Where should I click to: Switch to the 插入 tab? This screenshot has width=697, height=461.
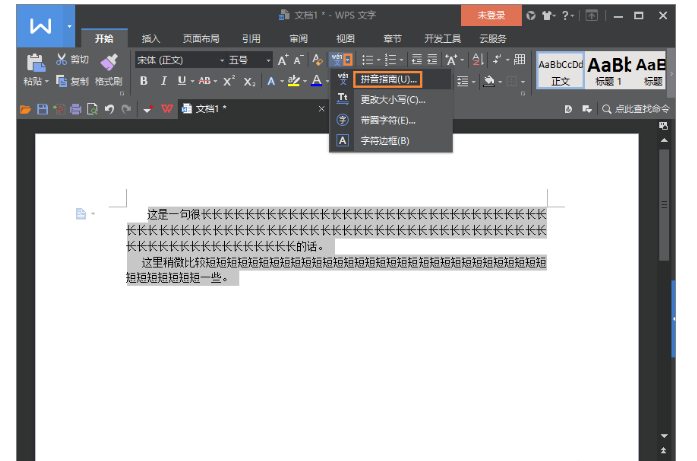(151, 39)
